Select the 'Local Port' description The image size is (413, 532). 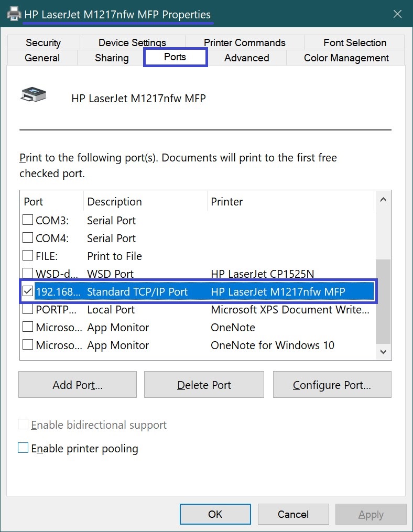point(111,309)
